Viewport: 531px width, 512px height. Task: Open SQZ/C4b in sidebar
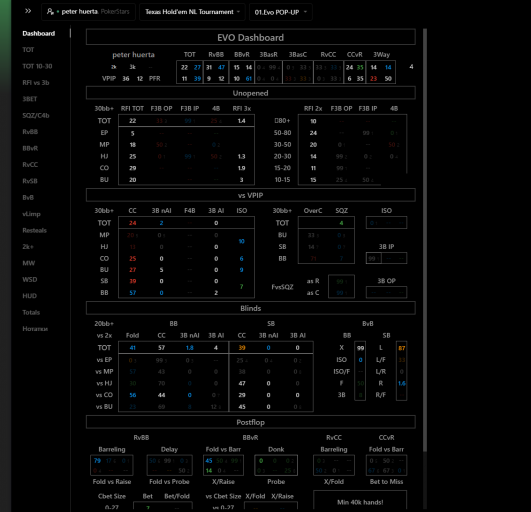pos(36,115)
